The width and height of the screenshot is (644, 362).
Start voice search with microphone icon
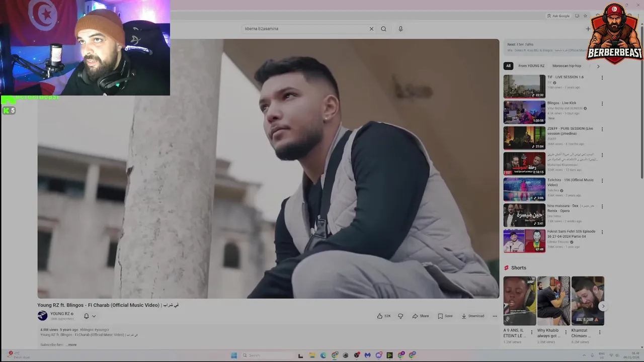(x=400, y=29)
